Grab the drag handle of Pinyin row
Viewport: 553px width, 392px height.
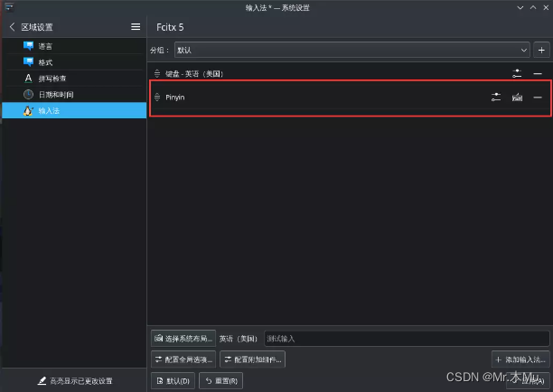pos(157,97)
